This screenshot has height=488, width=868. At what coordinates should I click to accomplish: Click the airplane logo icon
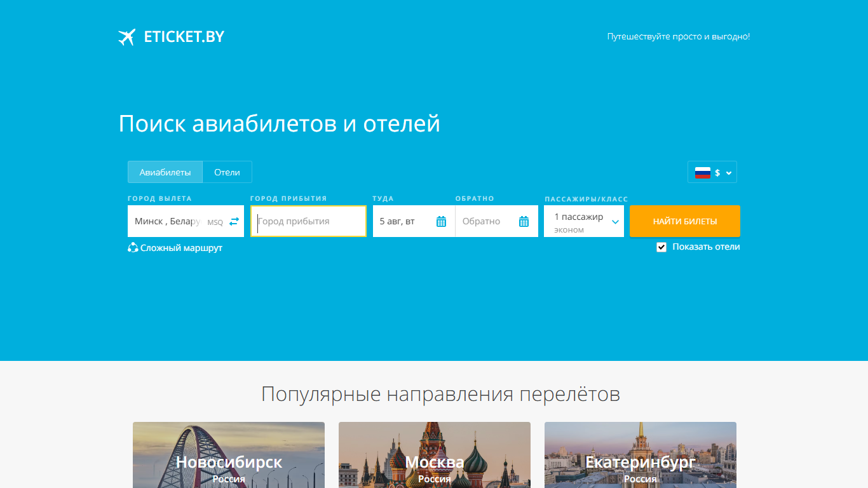[x=127, y=37]
